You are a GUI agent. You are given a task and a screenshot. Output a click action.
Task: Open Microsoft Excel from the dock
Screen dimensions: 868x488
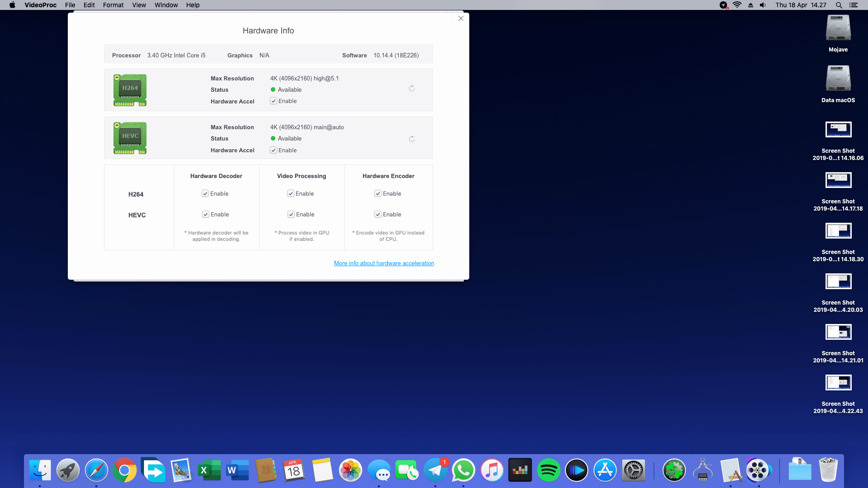209,470
